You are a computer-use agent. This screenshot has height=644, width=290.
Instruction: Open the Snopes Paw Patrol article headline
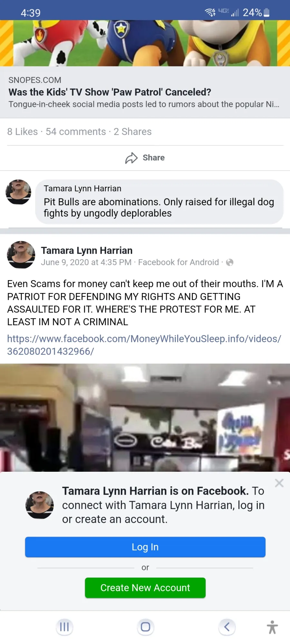click(110, 92)
